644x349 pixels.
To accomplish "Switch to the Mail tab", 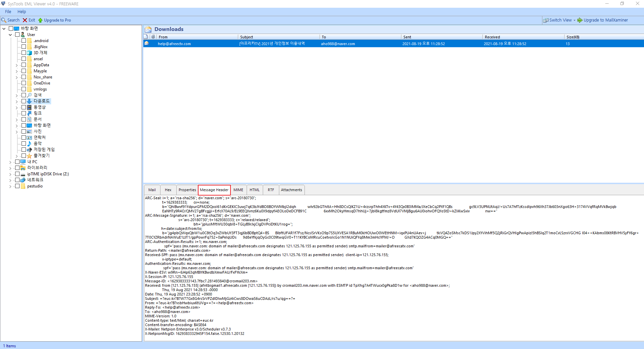I will point(152,190).
